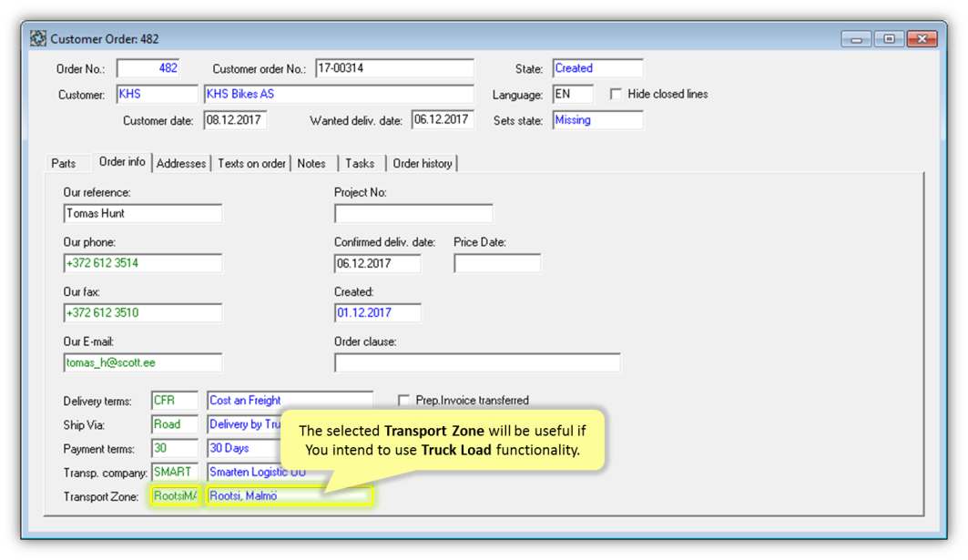Focus the empty Project No field

point(413,214)
